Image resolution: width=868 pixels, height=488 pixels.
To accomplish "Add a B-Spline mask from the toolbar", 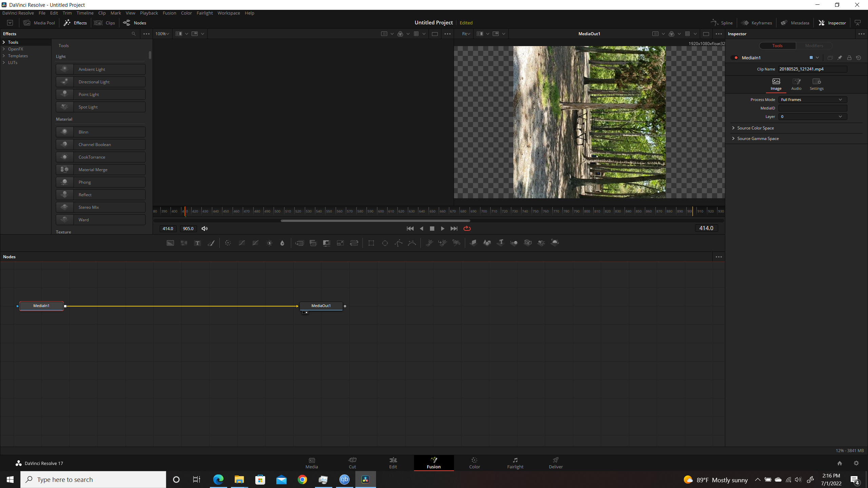I will tap(412, 243).
